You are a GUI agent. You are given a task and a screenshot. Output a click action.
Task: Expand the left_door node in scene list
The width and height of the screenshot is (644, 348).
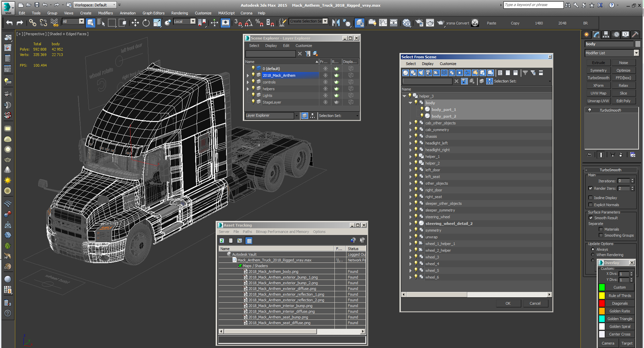410,170
